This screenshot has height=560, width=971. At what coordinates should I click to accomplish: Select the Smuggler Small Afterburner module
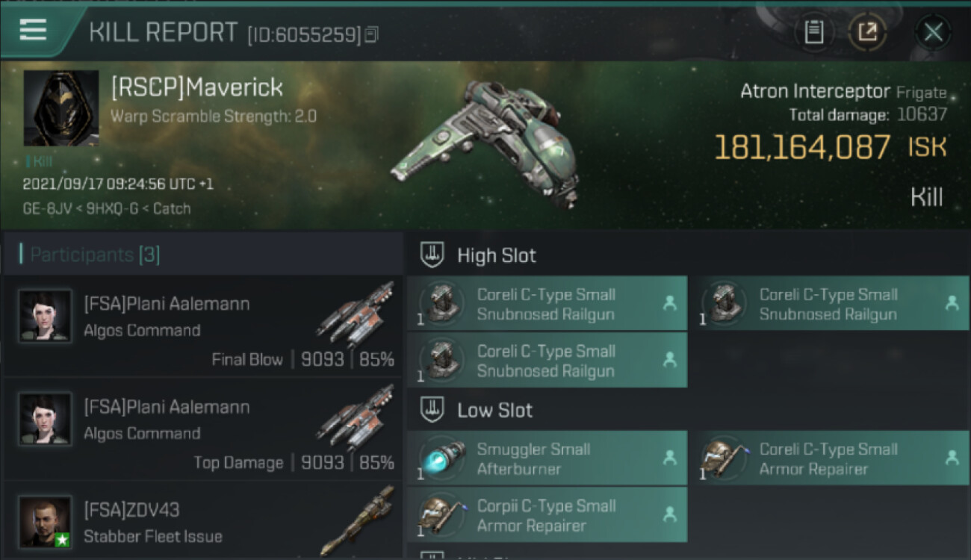pyautogui.click(x=547, y=458)
